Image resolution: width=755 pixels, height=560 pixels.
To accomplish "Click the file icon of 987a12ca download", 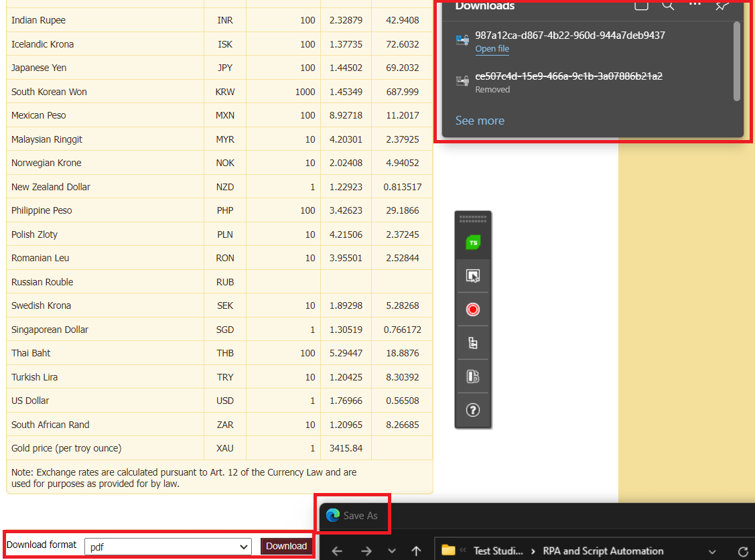I will click(x=462, y=40).
